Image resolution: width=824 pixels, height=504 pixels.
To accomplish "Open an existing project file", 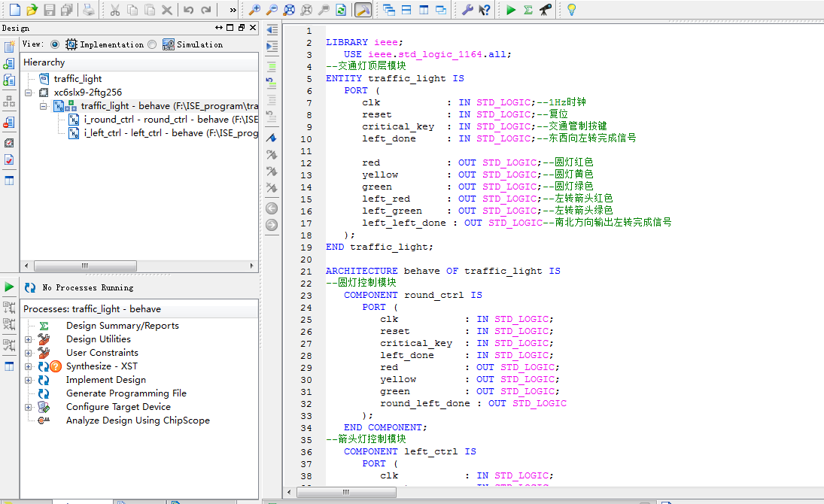I will click(30, 10).
